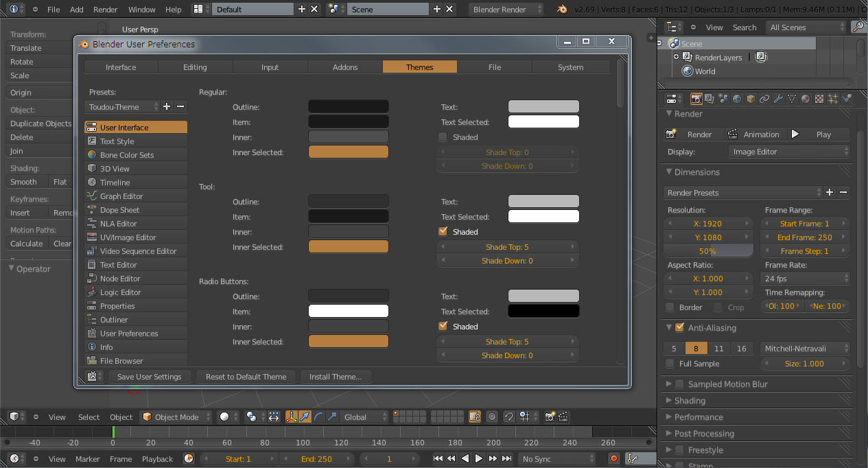Enable the Border checkbox
Viewport: 868px width, 468px height.
point(670,307)
